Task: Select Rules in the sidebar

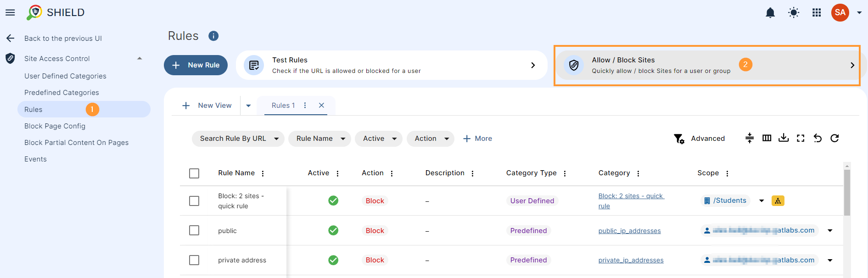Action: click(x=84, y=109)
